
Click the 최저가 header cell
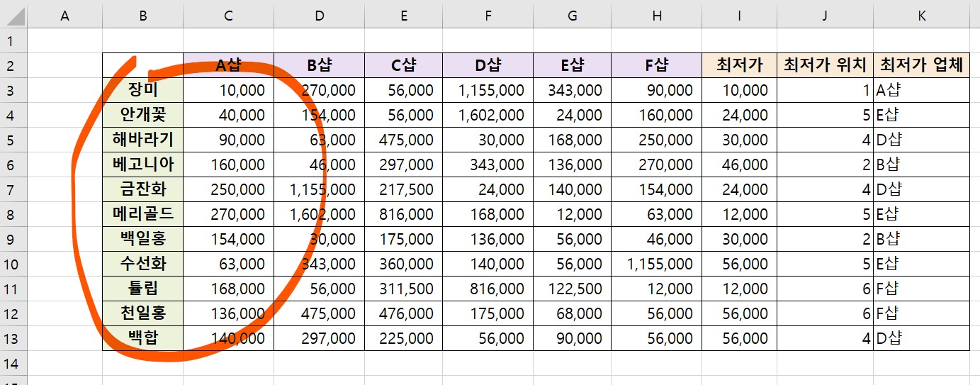739,65
